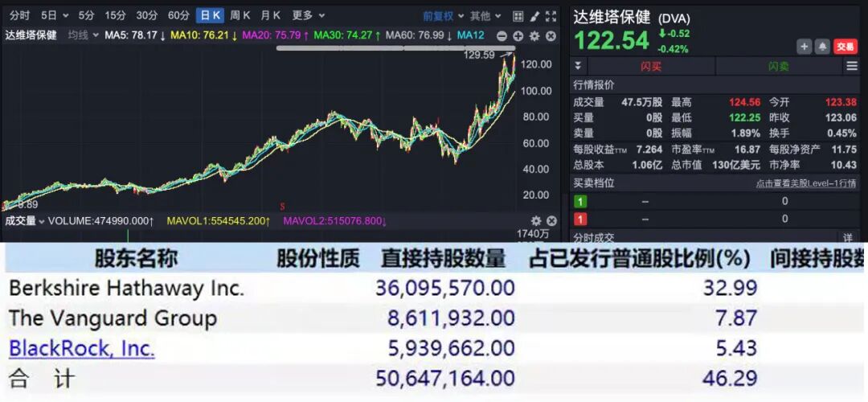This screenshot has height=402, width=868.
Task: Click the 129.59 high price annotation
Action: (x=479, y=55)
